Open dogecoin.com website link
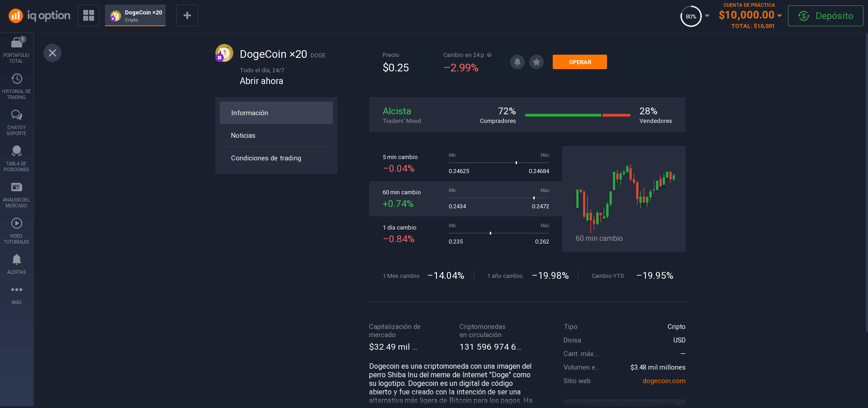 [664, 381]
